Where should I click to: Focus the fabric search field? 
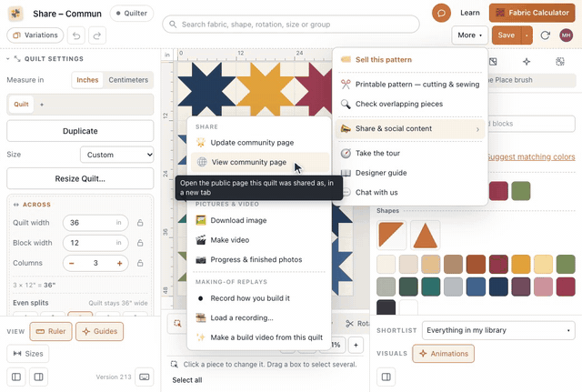pos(291,25)
